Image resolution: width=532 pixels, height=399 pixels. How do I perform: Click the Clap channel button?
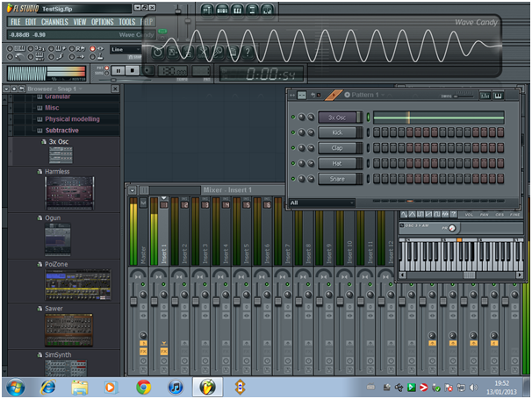(337, 148)
